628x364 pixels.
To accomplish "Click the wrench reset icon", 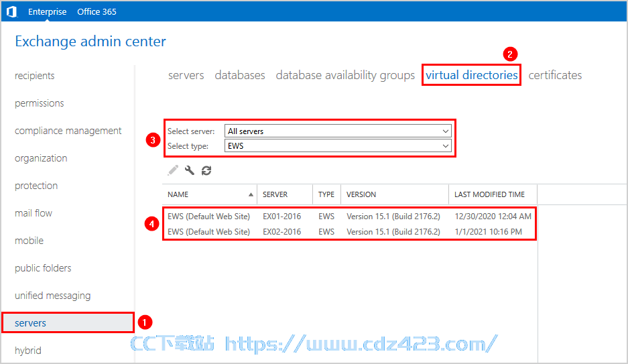I will [x=190, y=170].
